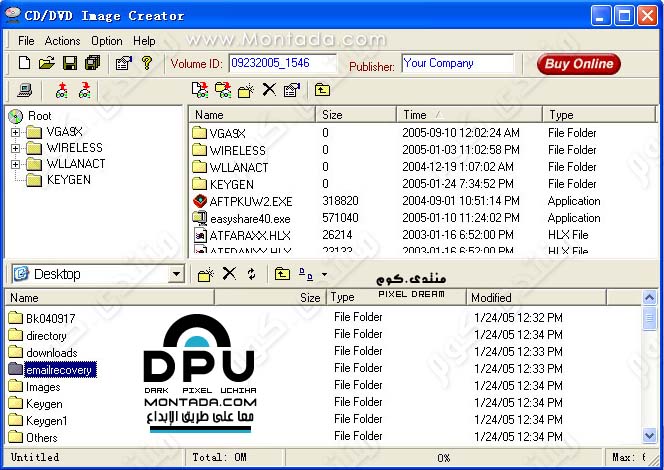Open the Actions menu
The width and height of the screenshot is (664, 470).
(62, 41)
